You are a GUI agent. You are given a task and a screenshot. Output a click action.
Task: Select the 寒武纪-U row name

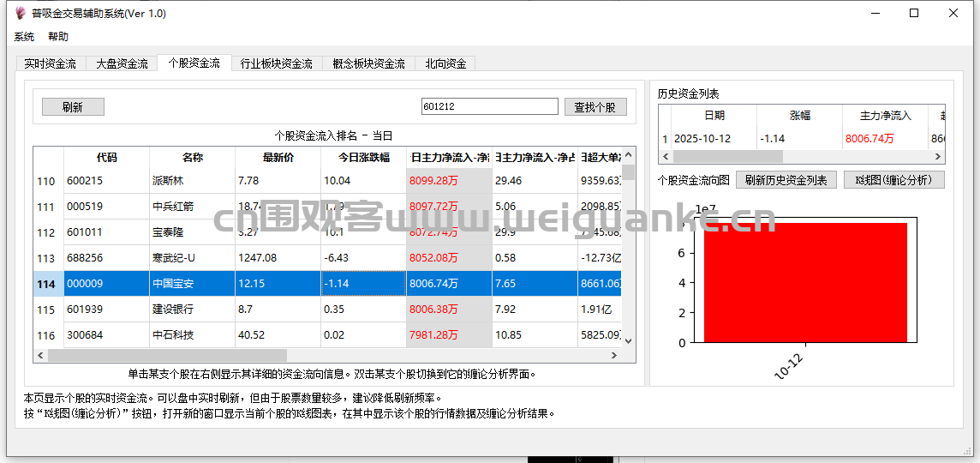tap(193, 258)
